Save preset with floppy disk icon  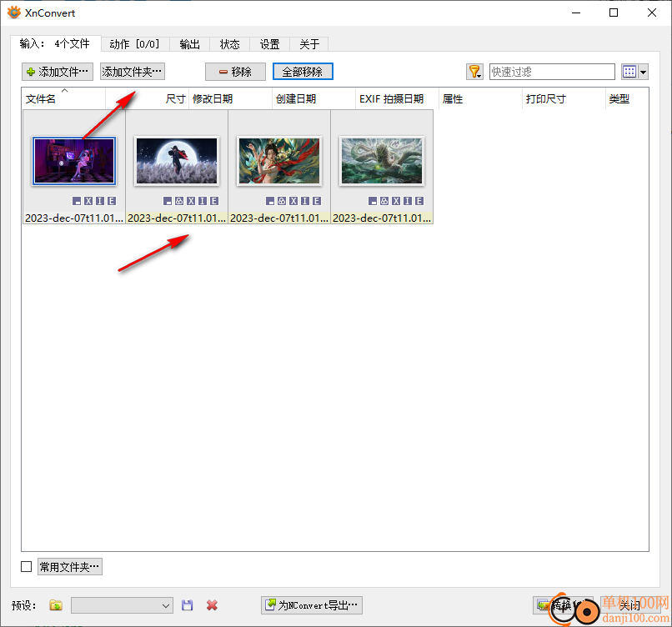188,605
